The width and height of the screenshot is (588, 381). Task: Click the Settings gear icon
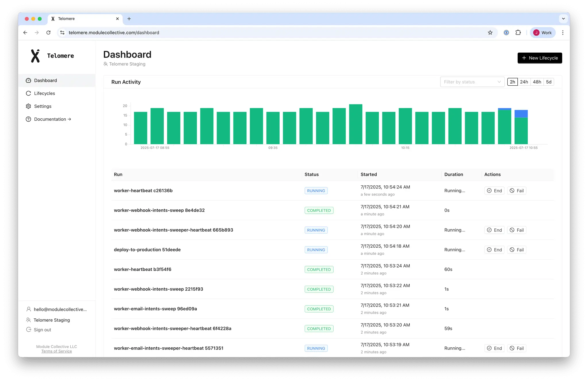(28, 106)
